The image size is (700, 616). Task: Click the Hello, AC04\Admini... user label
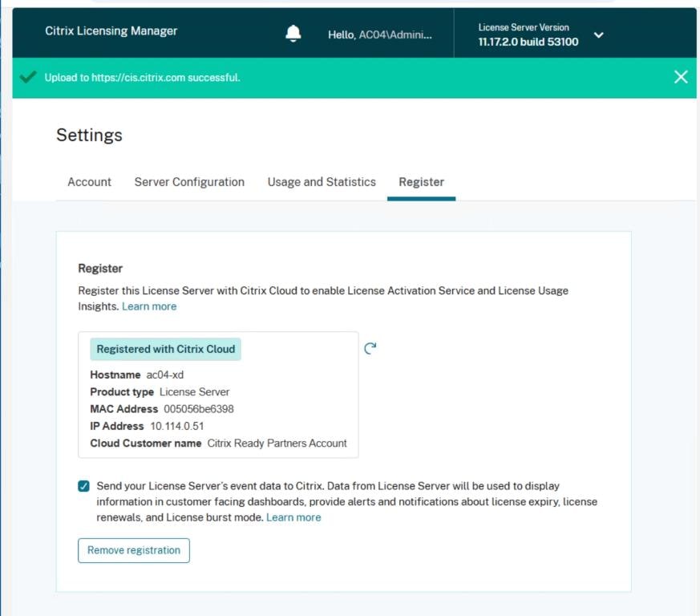380,34
